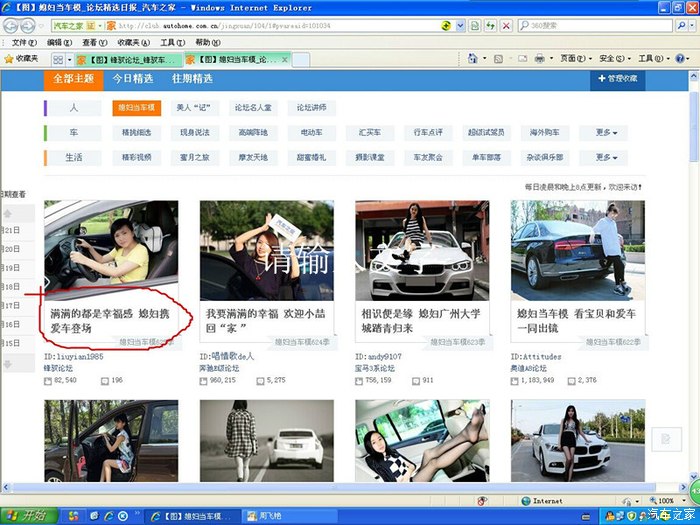Switch to the 往期精选 tab
700x525 pixels.
191,78
